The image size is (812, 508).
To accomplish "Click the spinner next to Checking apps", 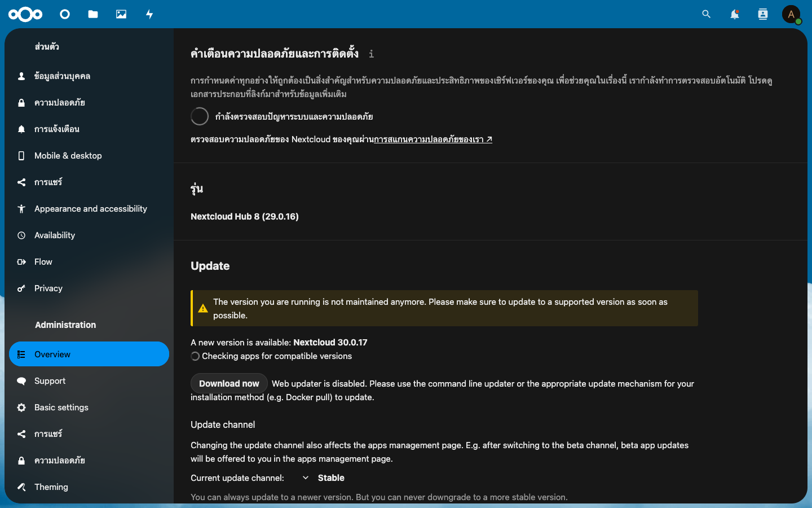I will pos(195,357).
